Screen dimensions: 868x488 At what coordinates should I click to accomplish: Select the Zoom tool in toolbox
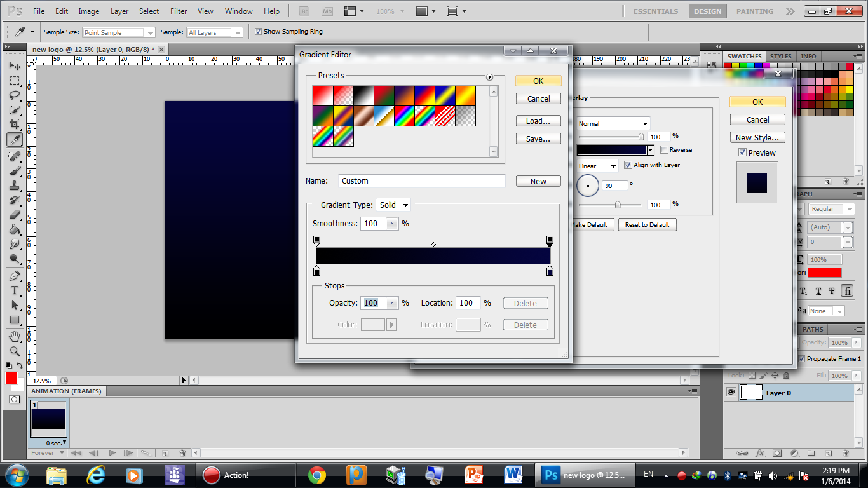[x=15, y=351]
